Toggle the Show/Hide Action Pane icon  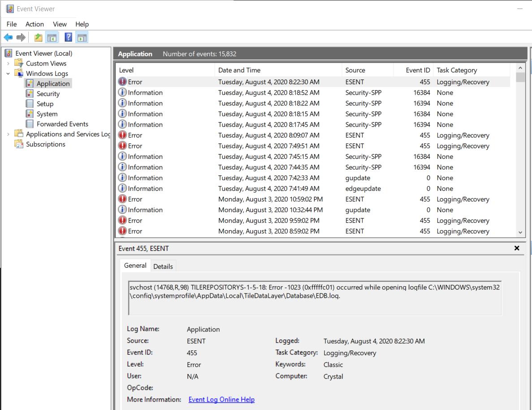tap(82, 38)
